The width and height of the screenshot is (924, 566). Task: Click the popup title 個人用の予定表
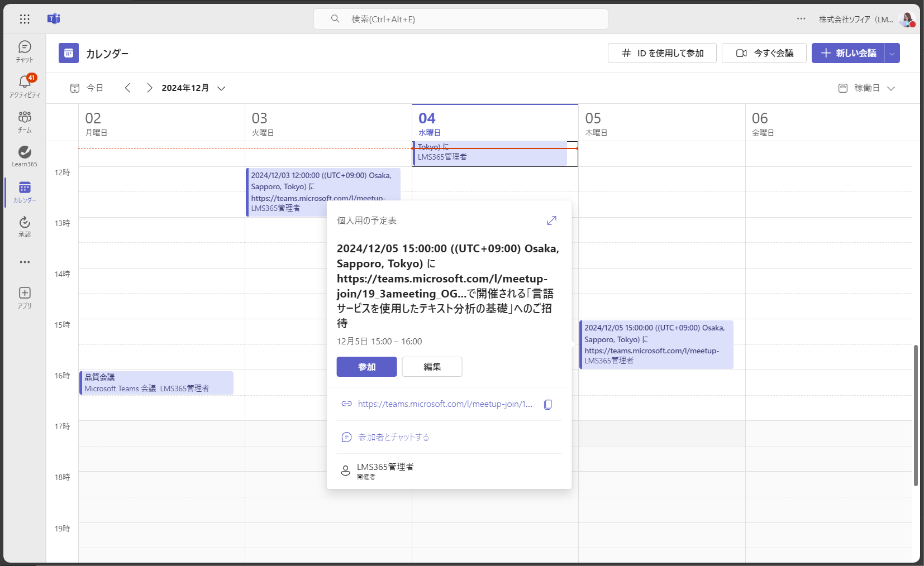(x=366, y=220)
